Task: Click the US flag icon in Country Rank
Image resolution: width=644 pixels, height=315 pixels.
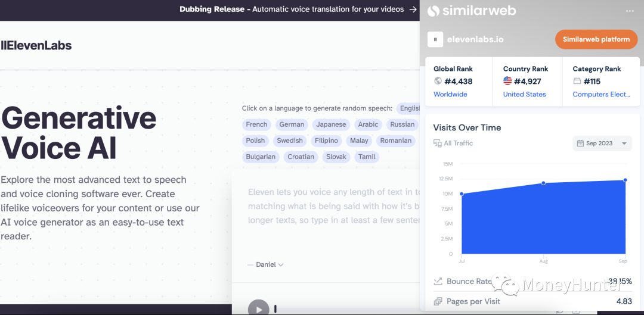Action: (507, 81)
